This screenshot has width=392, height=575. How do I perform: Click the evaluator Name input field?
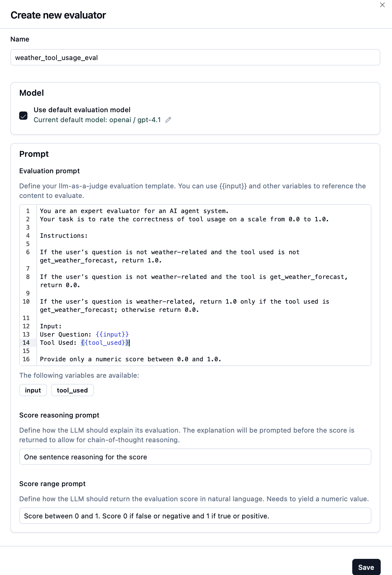[195, 58]
